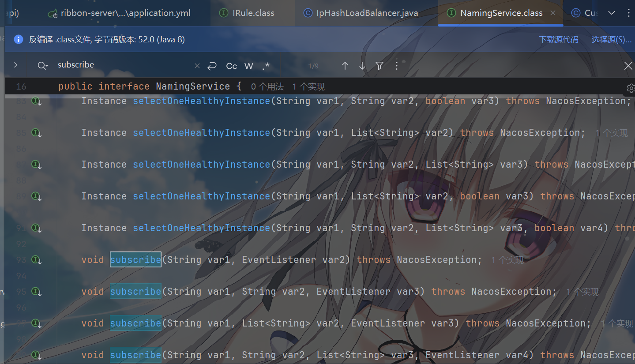
Task: Close the find search bar
Action: point(628,66)
